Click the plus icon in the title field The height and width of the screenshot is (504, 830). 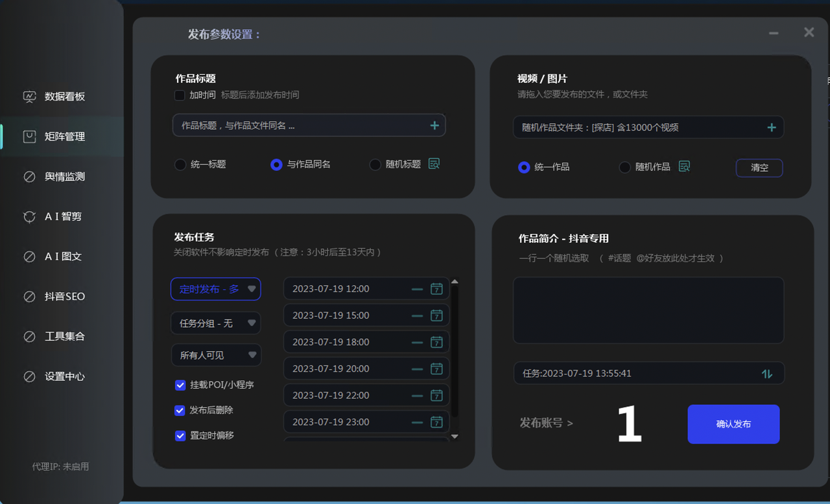[434, 126]
